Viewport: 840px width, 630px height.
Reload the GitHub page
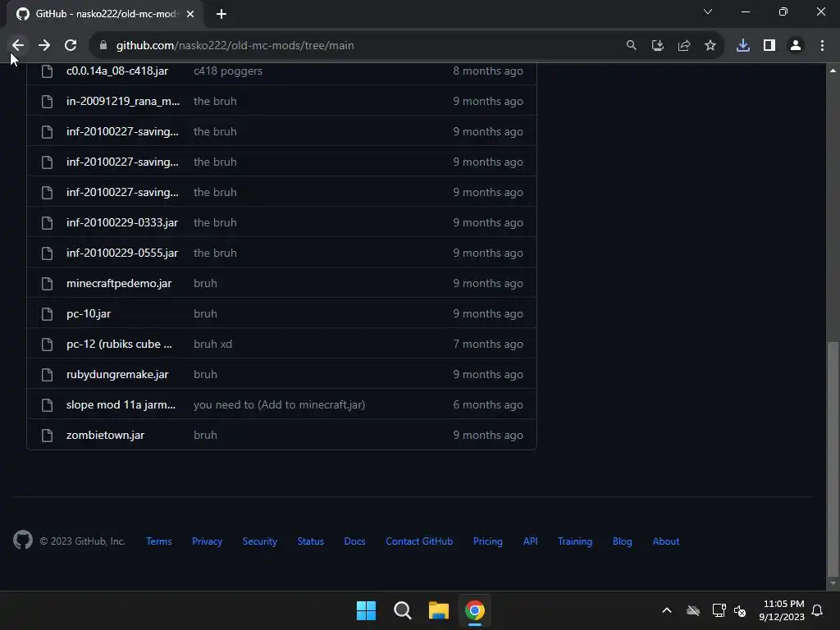(71, 46)
